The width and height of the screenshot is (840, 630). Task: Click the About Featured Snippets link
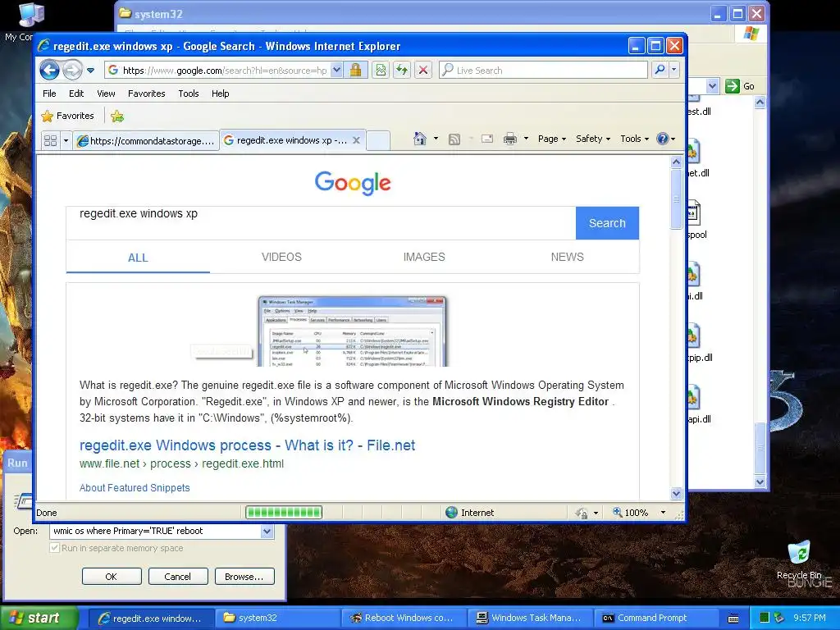135,487
